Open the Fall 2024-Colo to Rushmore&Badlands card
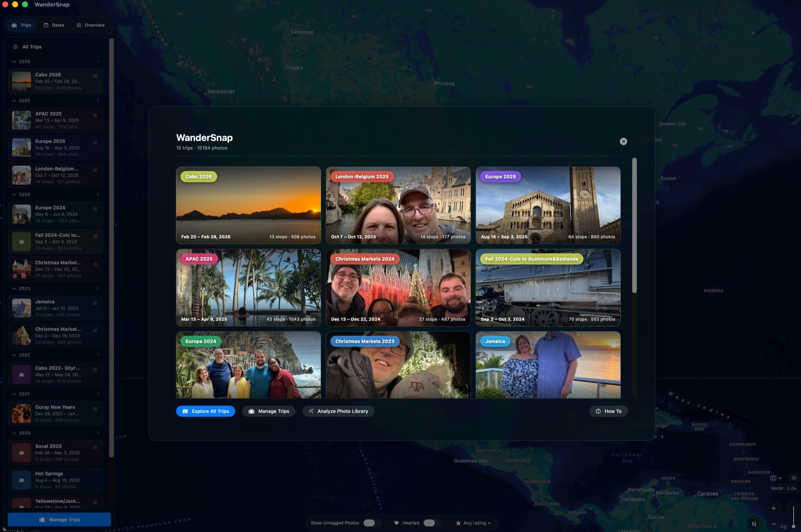This screenshot has width=801, height=532. coord(548,288)
